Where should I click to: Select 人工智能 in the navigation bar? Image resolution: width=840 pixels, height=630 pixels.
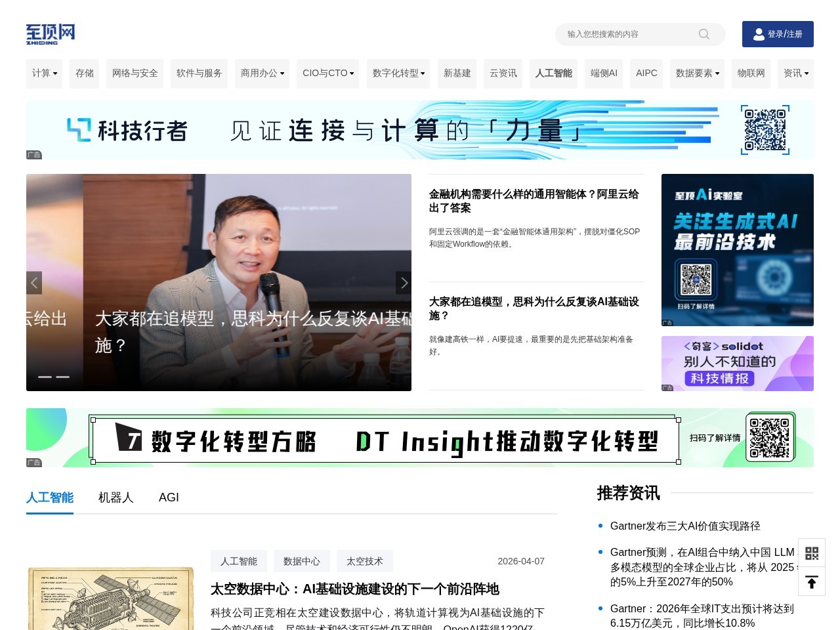[x=553, y=73]
